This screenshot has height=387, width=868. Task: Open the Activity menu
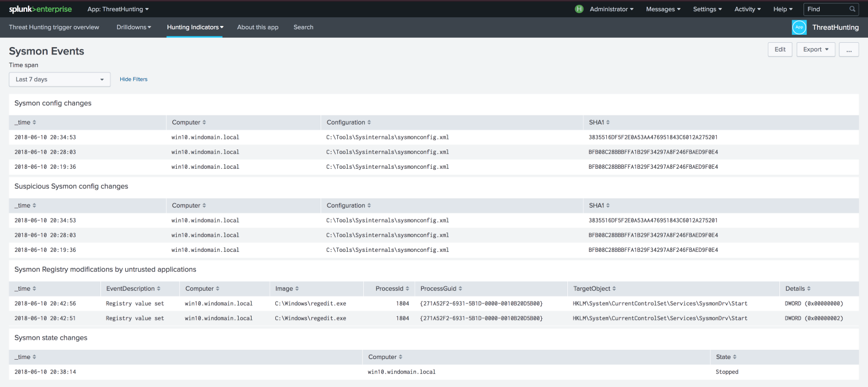(x=748, y=9)
